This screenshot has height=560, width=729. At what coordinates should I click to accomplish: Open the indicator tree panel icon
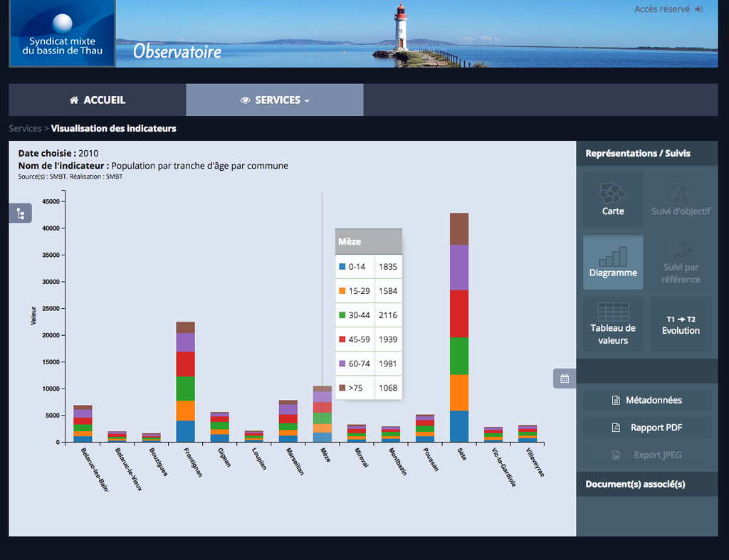tap(21, 213)
